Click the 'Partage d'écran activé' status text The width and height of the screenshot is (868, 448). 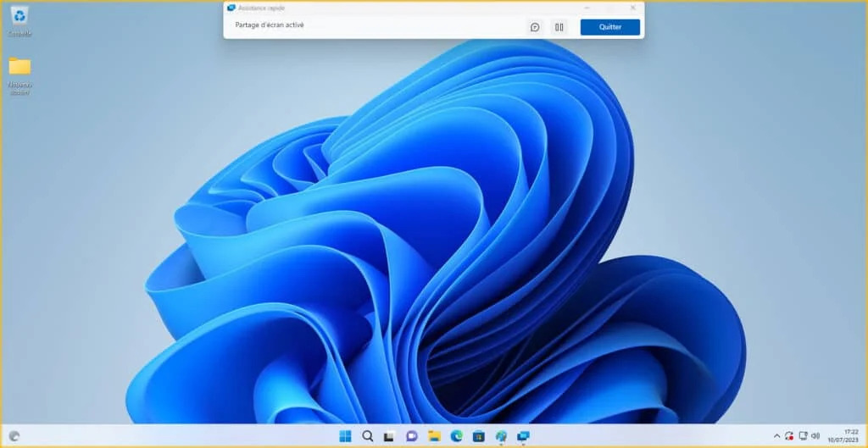[x=270, y=25]
